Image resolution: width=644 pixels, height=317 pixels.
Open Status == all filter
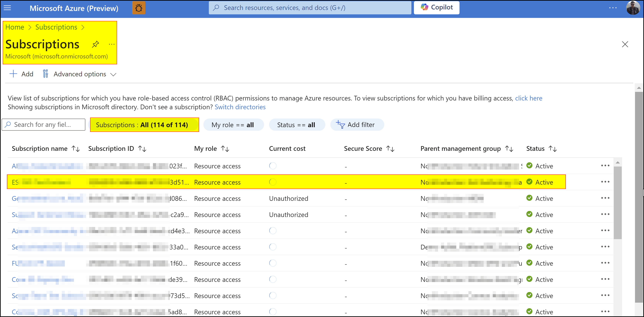tap(297, 125)
